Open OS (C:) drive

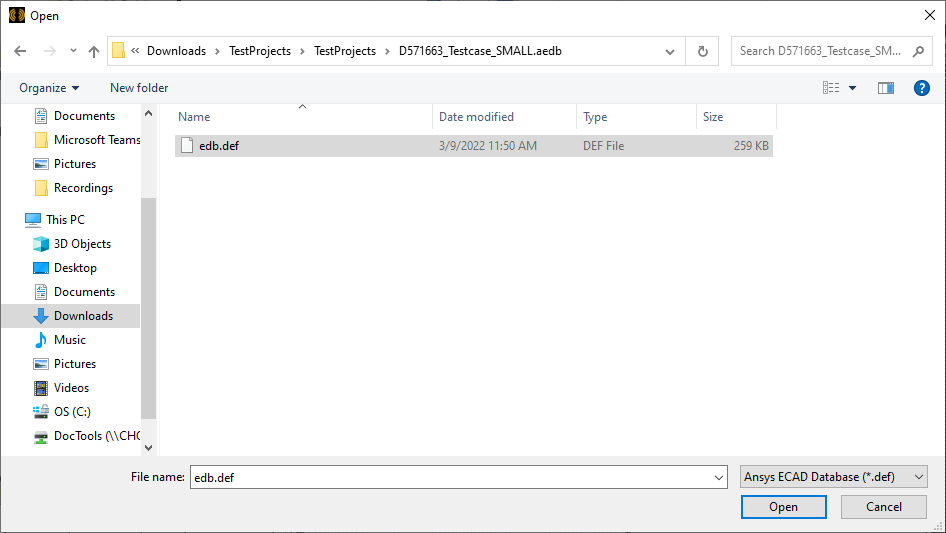[x=62, y=412]
